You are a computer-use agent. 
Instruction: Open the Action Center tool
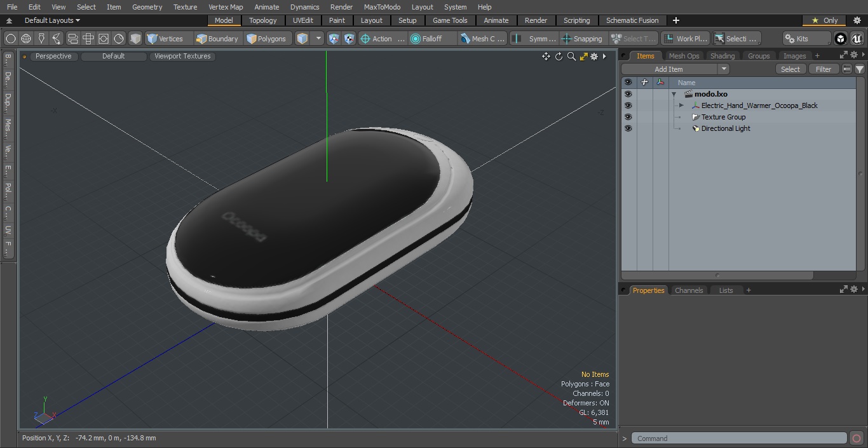pos(383,39)
